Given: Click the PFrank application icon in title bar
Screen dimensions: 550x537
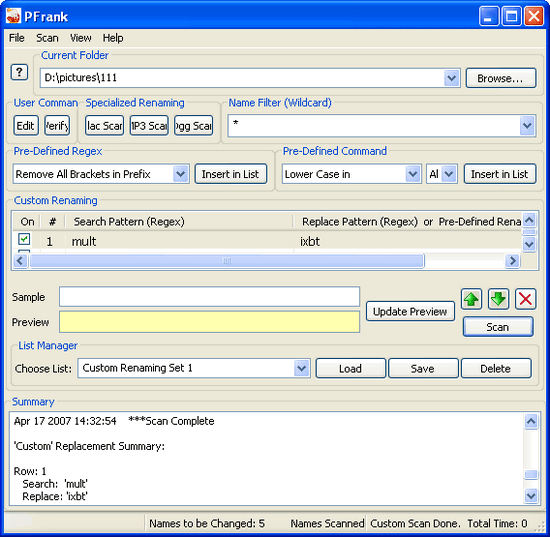Looking at the screenshot, I should (x=13, y=16).
